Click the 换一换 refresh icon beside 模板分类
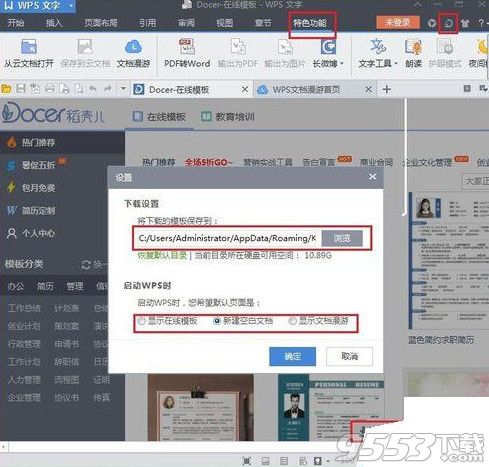 [86, 265]
